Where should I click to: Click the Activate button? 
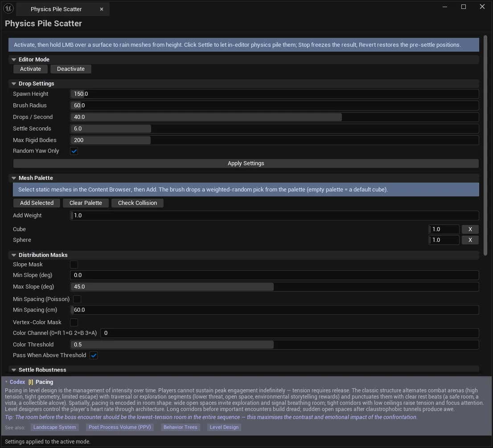[30, 69]
